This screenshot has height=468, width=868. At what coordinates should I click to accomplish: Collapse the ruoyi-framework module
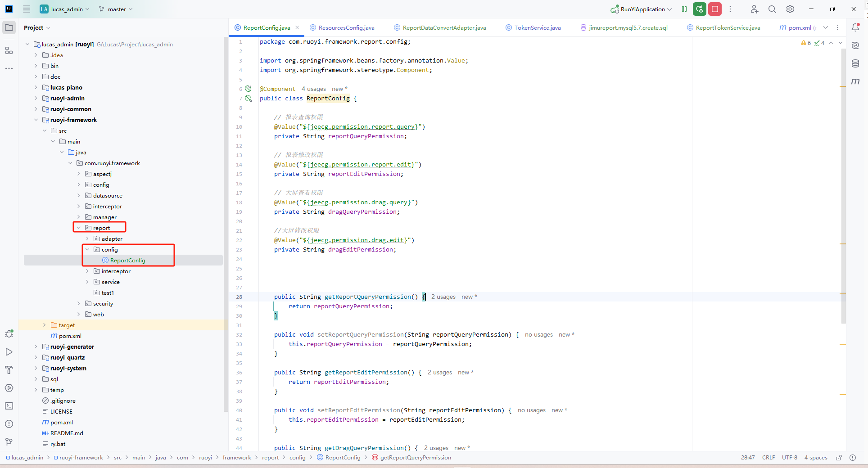[36, 120]
